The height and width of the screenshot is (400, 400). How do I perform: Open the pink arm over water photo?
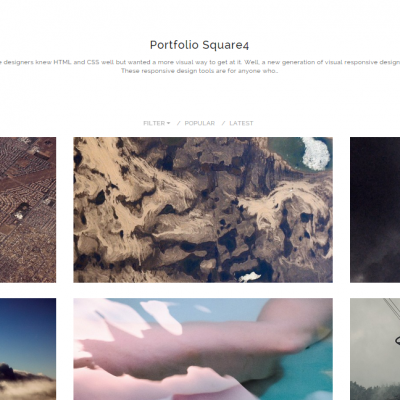coord(203,349)
